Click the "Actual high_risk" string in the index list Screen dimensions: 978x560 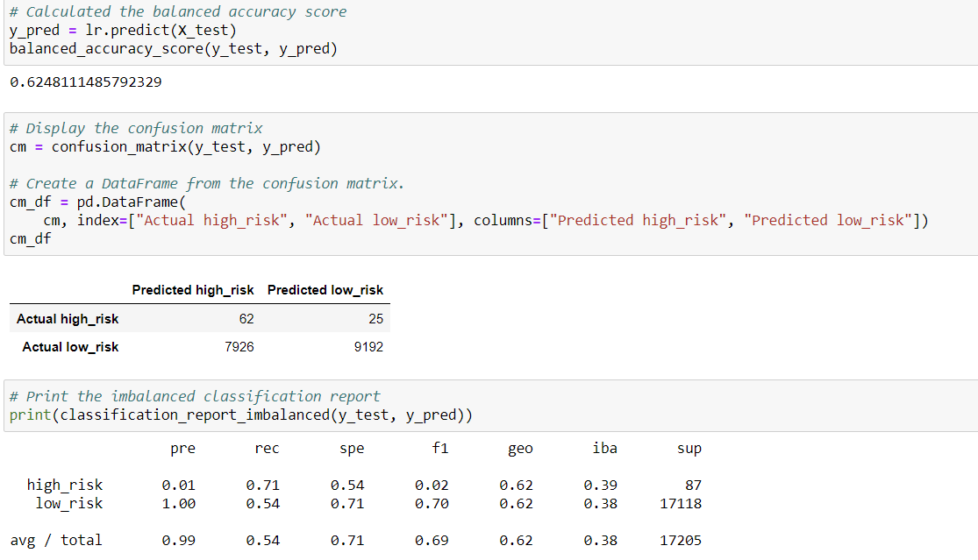pos(211,221)
